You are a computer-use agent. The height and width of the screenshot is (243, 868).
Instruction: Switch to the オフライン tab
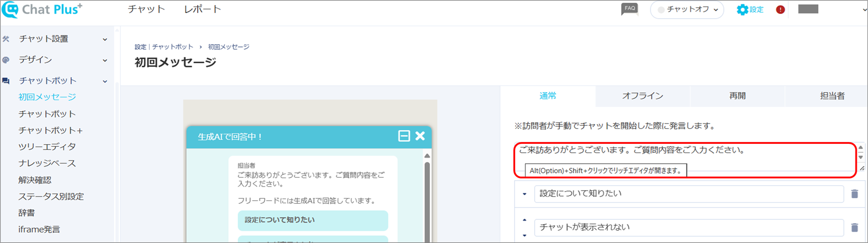[x=643, y=96]
